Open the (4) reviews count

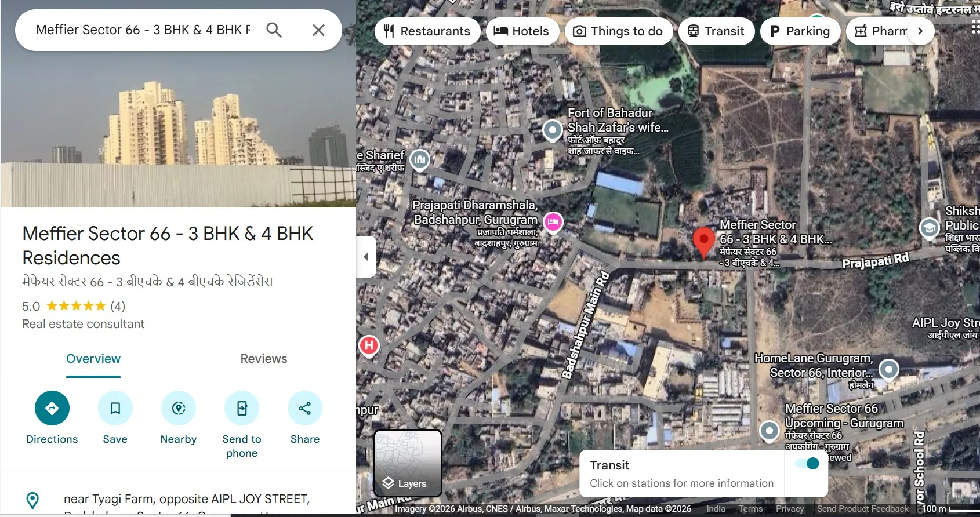pos(118,306)
